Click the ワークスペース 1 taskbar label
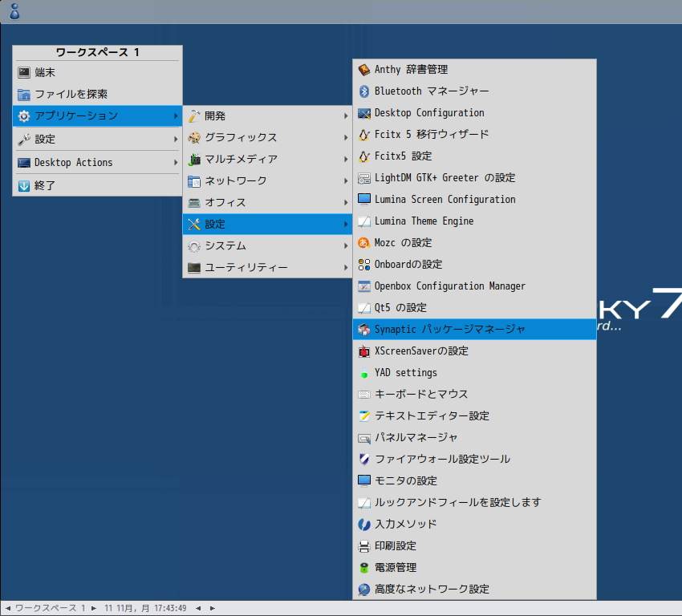682x616 pixels. coord(50,608)
